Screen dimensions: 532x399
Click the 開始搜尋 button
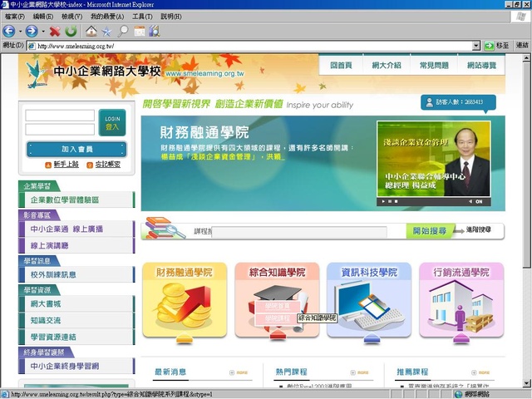click(x=429, y=231)
